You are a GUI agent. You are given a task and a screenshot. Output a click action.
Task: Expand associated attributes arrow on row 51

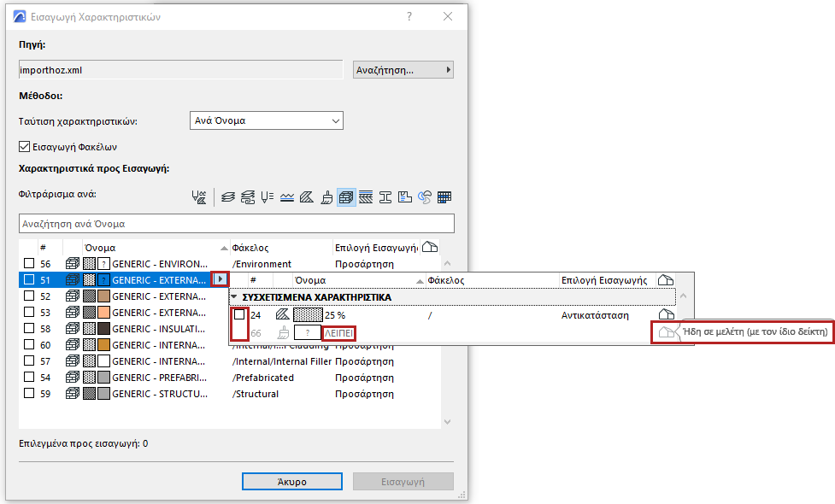[x=221, y=278]
